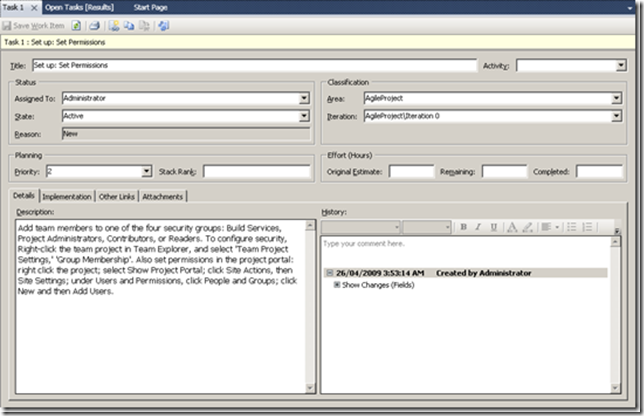Click the new linked work item icon
Viewport: 644px width, 416px height.
click(114, 26)
